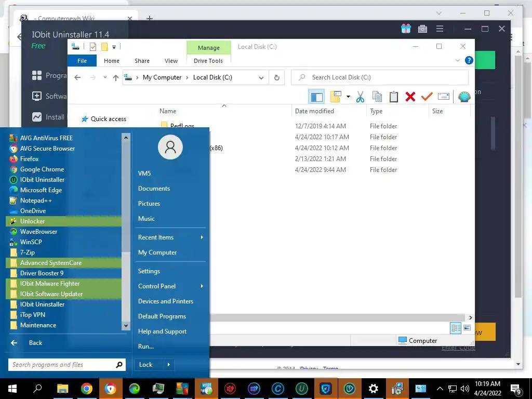The height and width of the screenshot is (399, 532).
Task: Open Advanced SystemCare folder in Start menu
Action: coord(63,263)
